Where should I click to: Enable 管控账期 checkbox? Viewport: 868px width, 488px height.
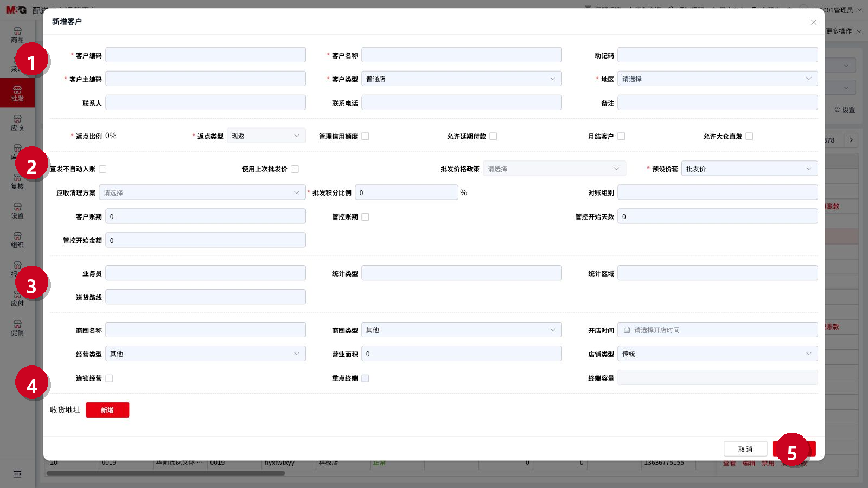tap(365, 217)
